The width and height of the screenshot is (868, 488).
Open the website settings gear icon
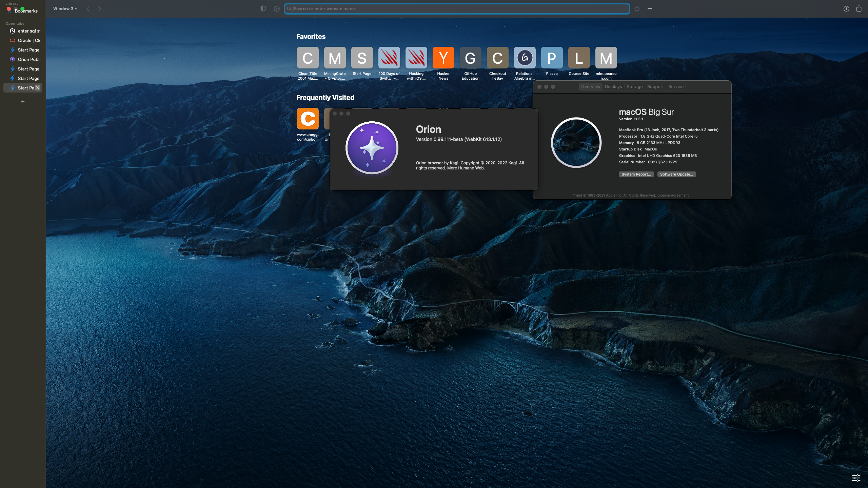pos(277,9)
